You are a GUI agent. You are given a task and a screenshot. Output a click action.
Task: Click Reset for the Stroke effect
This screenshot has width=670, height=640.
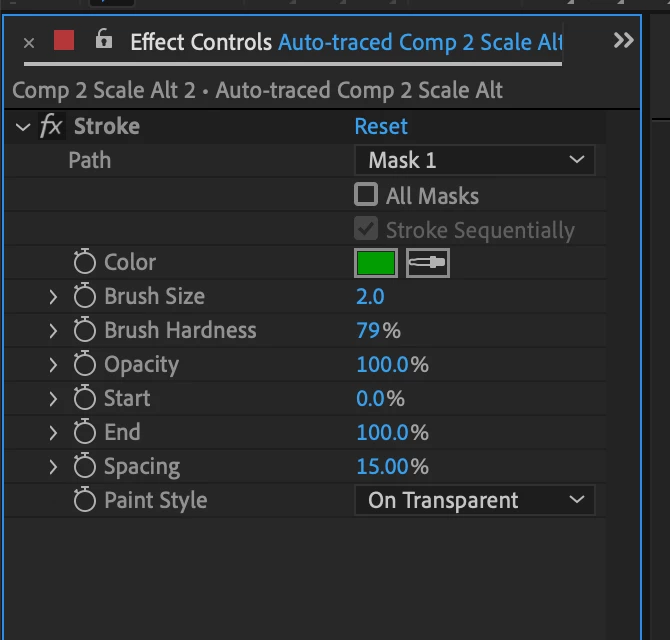[x=381, y=127]
